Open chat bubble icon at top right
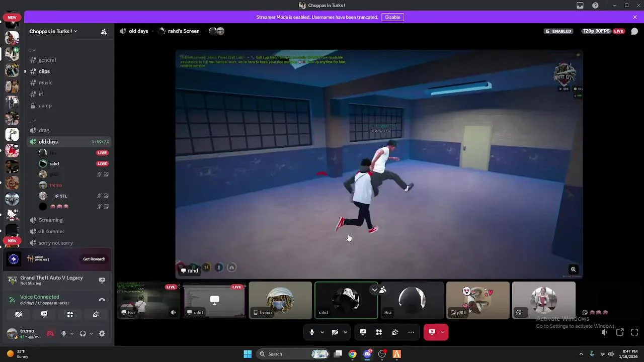 click(634, 31)
